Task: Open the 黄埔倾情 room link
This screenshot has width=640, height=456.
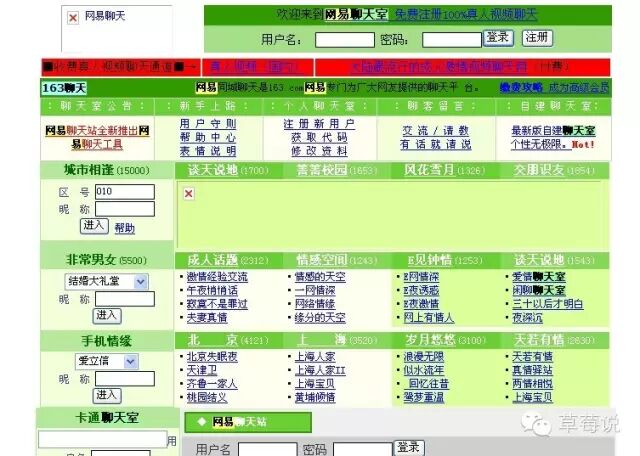Action: 315,397
